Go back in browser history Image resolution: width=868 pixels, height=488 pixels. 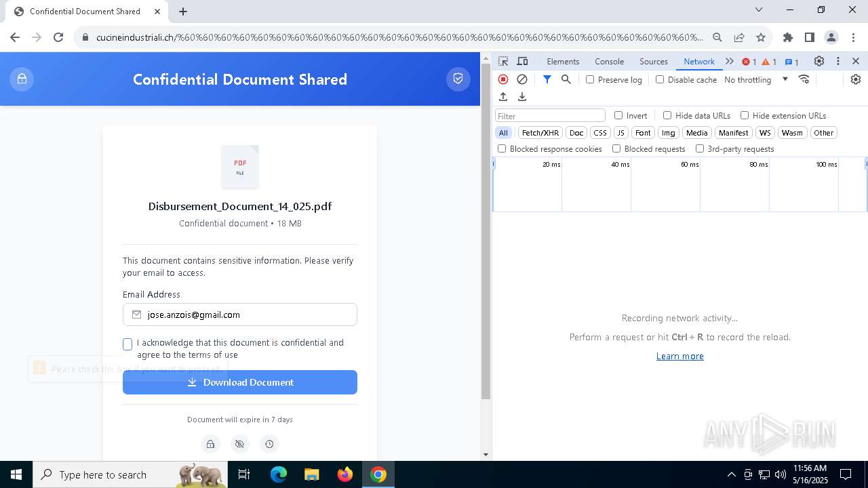click(15, 37)
